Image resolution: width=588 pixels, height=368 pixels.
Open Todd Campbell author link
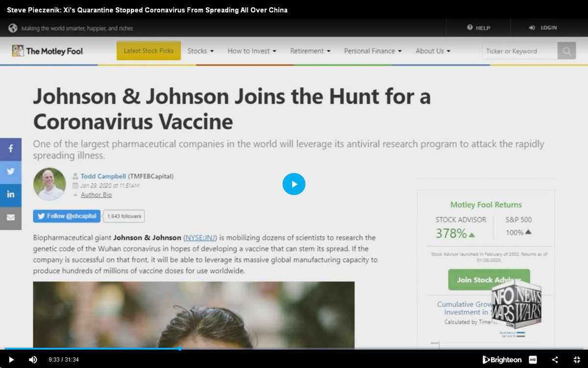(102, 176)
